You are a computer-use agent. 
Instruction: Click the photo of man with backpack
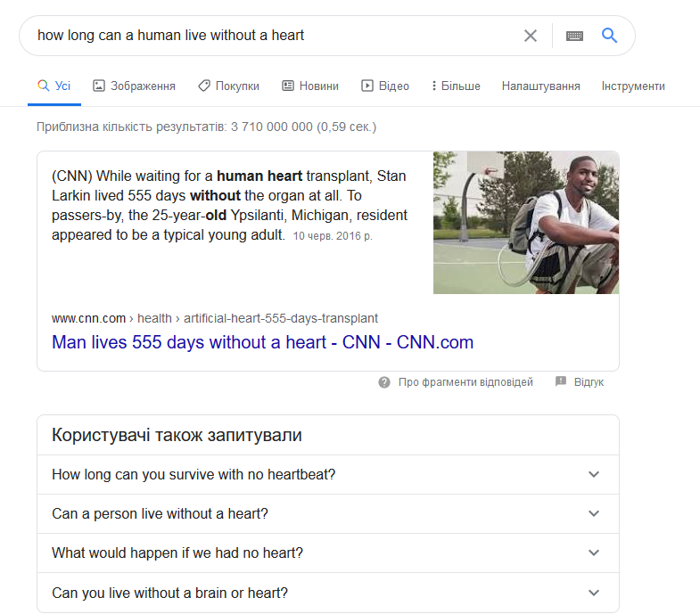point(525,223)
